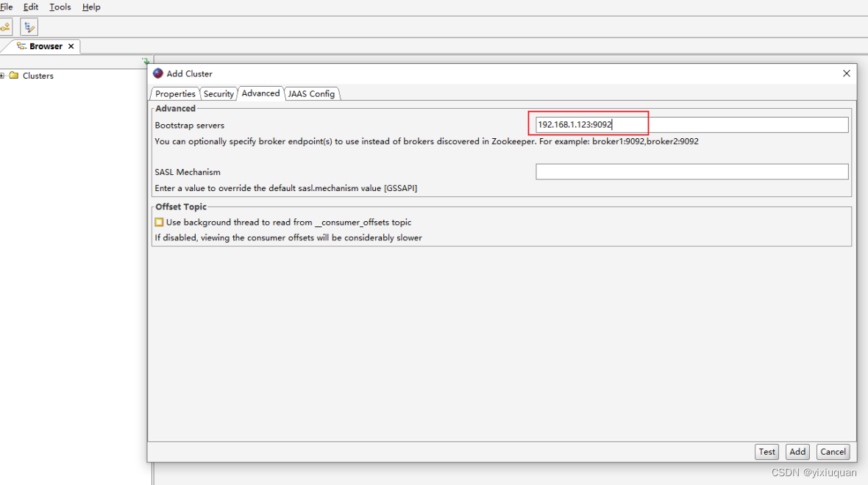Click the consumer offsets slower warning text

pos(288,238)
